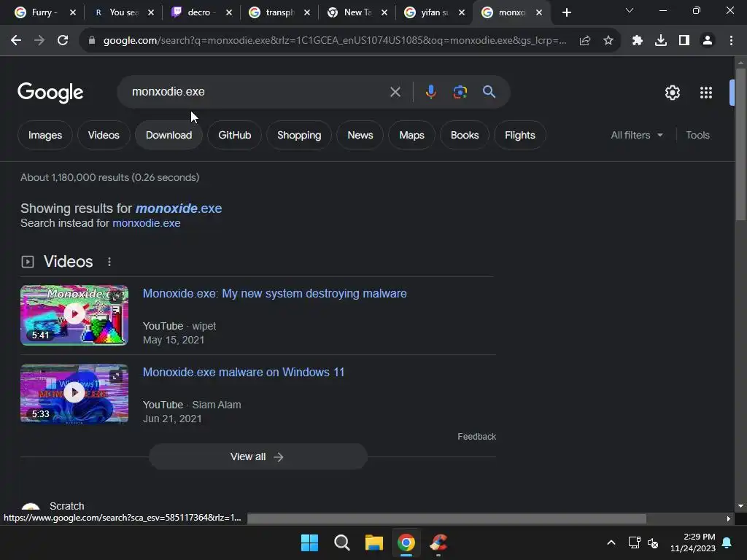Viewport: 747px width, 560px height.
Task: Click View all videos button
Action: click(x=258, y=456)
